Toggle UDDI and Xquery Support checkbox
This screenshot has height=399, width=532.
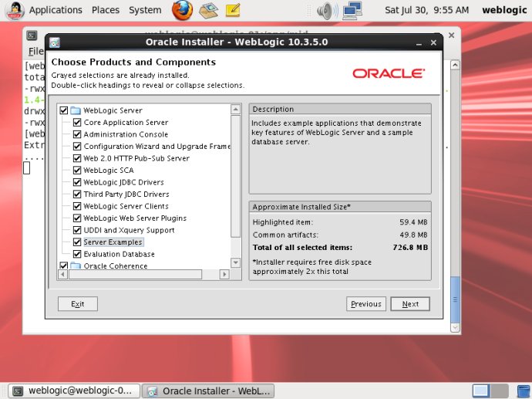point(77,230)
